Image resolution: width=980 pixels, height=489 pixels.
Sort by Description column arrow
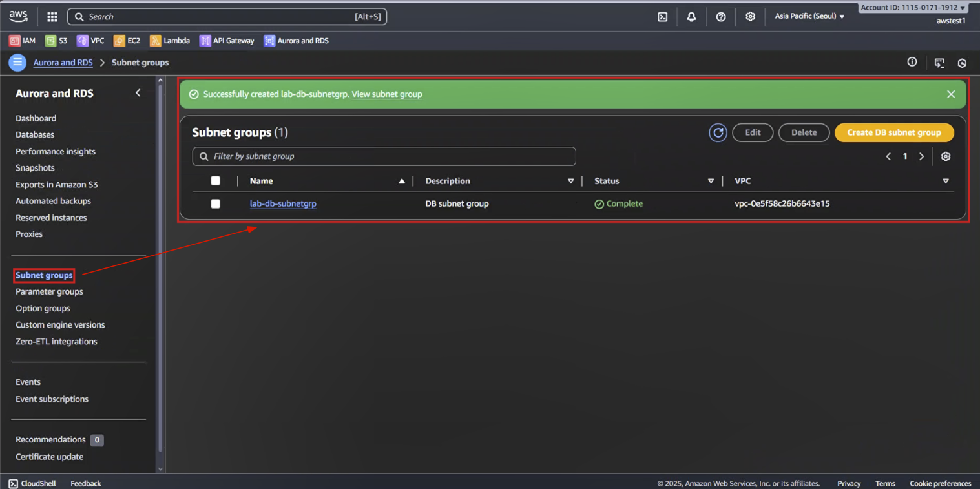click(570, 181)
